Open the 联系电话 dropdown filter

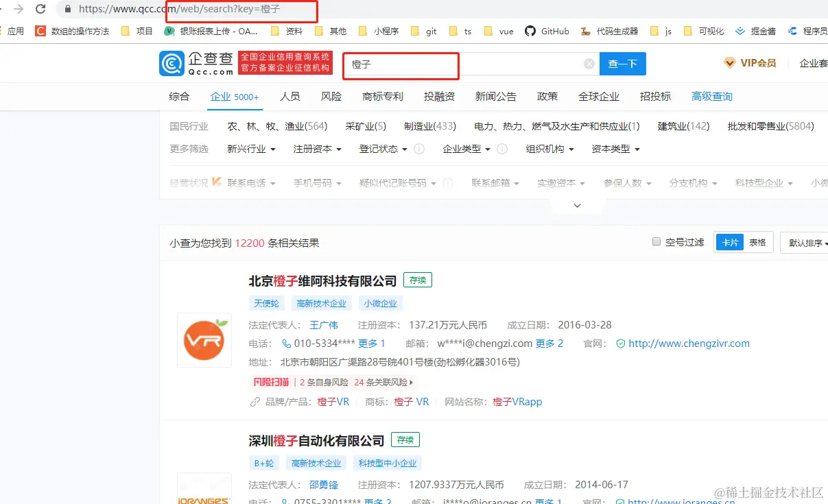[x=252, y=183]
